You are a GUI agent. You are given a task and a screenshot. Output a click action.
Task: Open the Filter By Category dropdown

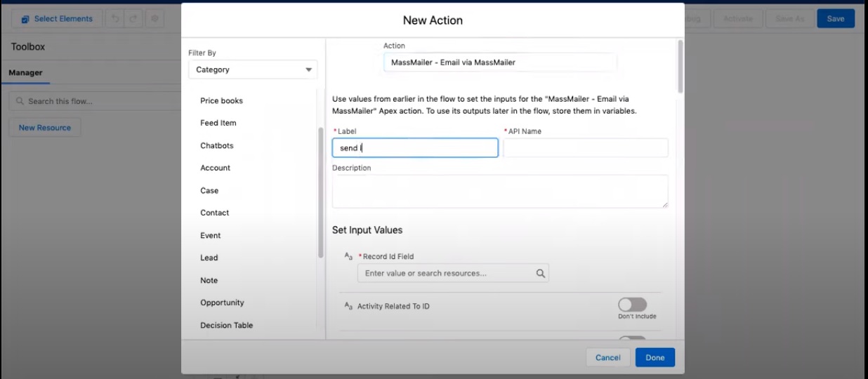coord(253,69)
